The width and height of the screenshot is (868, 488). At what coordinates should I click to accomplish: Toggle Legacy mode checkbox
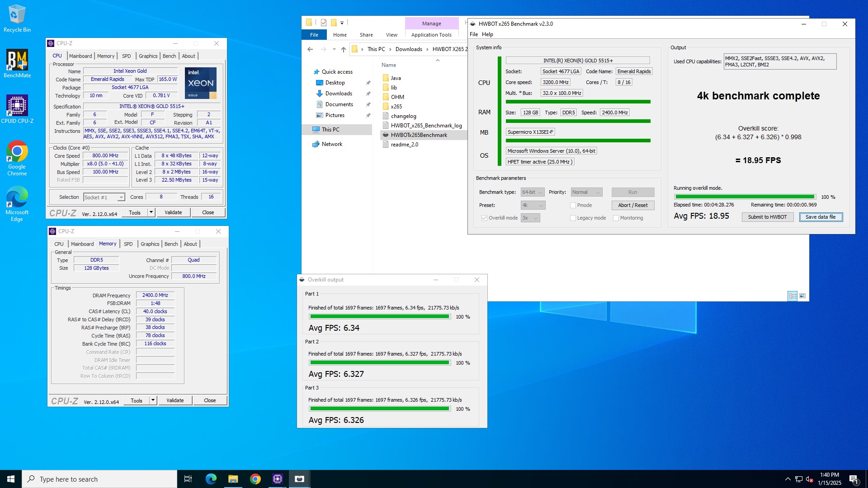[573, 218]
